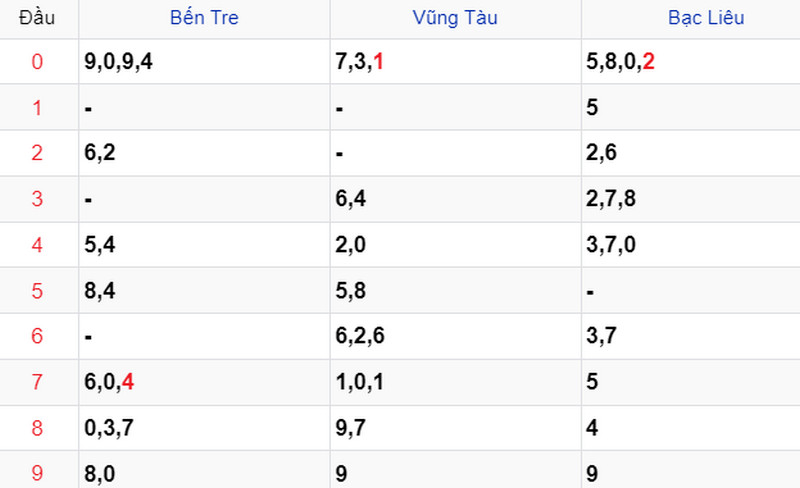Click Bến Tre cell showing 6,0,4
Image resolution: width=800 pixels, height=488 pixels.
coord(204,382)
